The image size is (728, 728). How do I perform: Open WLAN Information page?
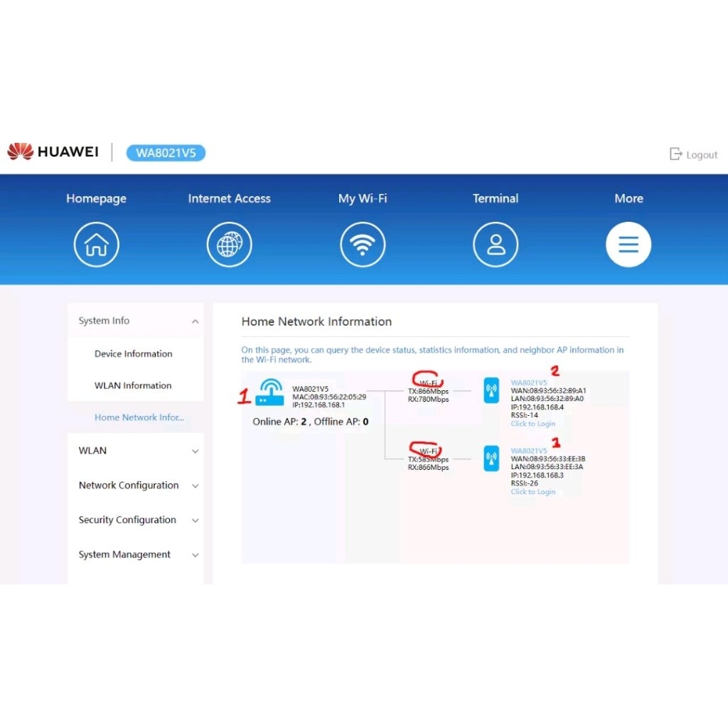click(x=133, y=385)
